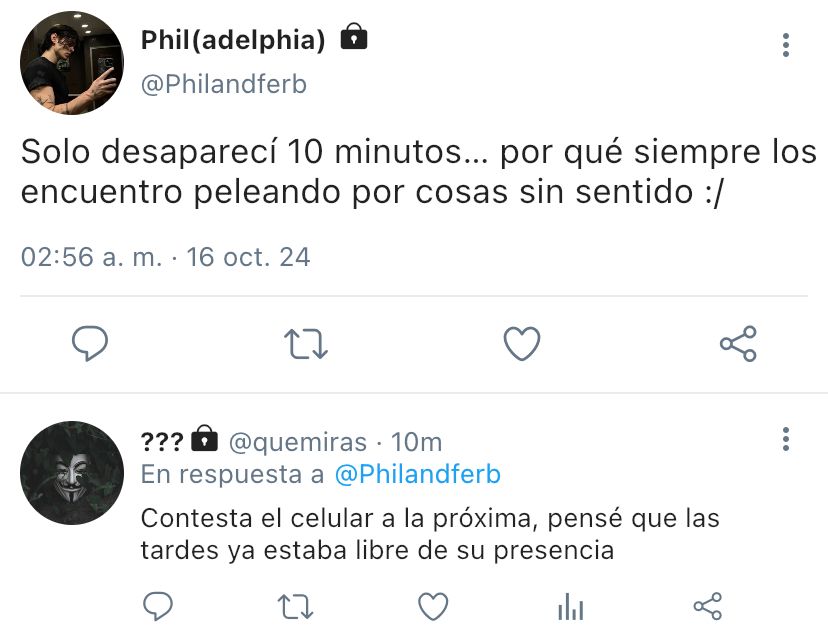This screenshot has height=639, width=828.
Task: Retweet the main tweet by @Philandferb
Action: [x=306, y=344]
